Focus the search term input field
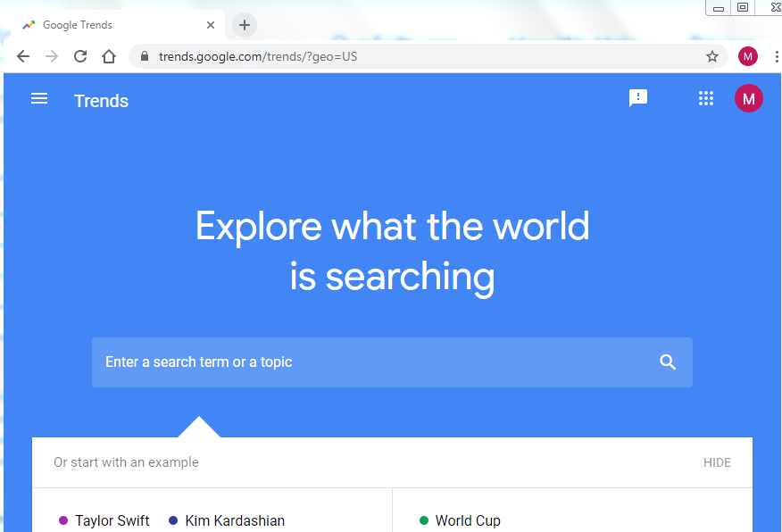 [x=375, y=362]
